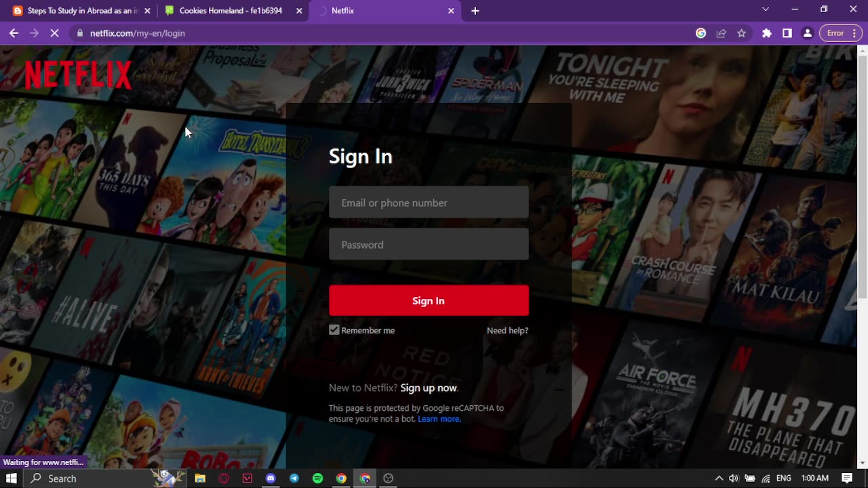Open the volume speaker control

pyautogui.click(x=734, y=479)
